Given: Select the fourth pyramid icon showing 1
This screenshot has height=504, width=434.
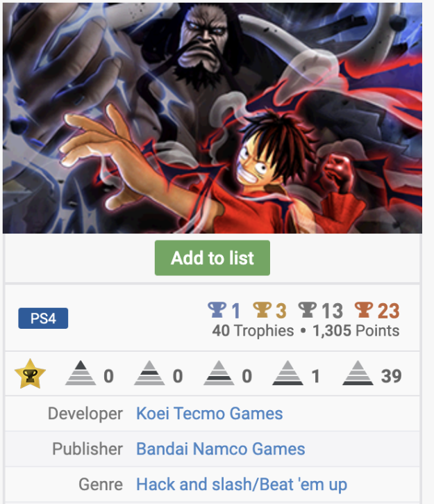Looking at the screenshot, I should click(287, 373).
